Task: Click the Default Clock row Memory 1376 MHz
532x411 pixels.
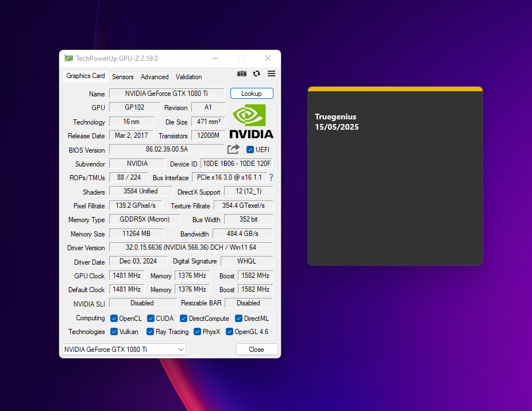Action: coord(192,289)
